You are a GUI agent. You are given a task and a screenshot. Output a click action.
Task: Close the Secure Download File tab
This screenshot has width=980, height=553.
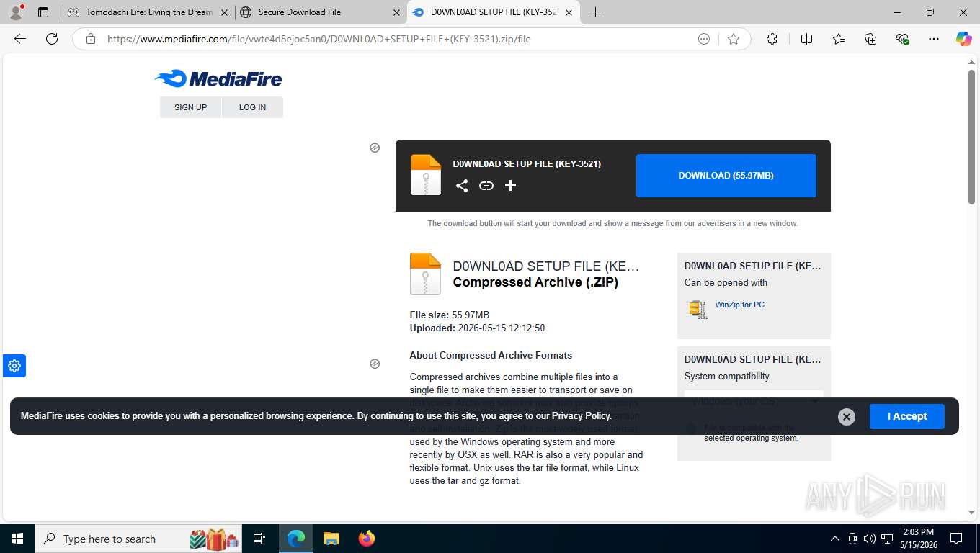click(x=396, y=12)
